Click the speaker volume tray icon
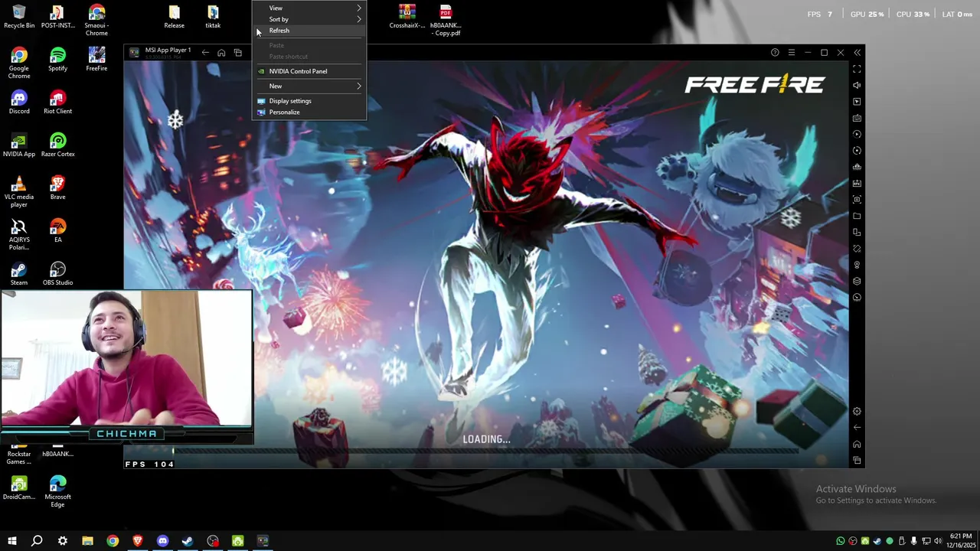The width and height of the screenshot is (980, 551). [x=939, y=541]
